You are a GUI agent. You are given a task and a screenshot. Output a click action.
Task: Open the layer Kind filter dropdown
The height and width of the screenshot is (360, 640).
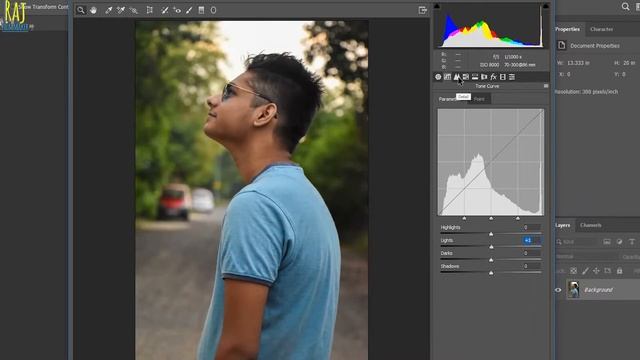(577, 242)
